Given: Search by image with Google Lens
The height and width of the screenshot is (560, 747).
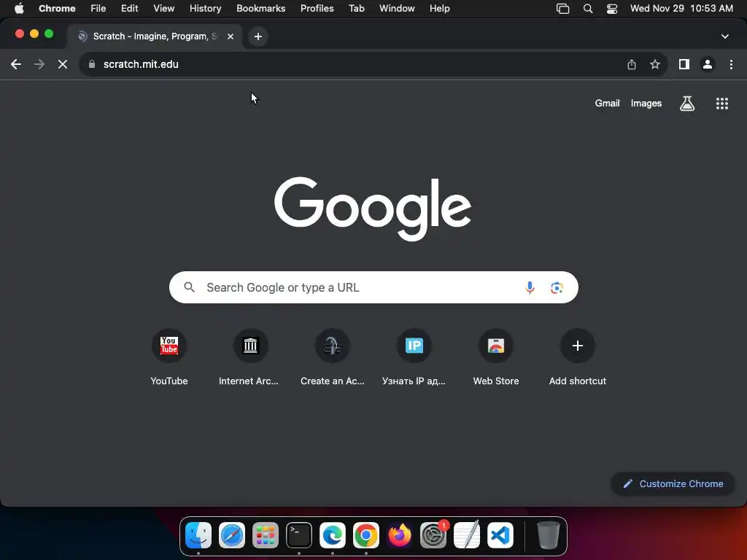Looking at the screenshot, I should [x=557, y=287].
